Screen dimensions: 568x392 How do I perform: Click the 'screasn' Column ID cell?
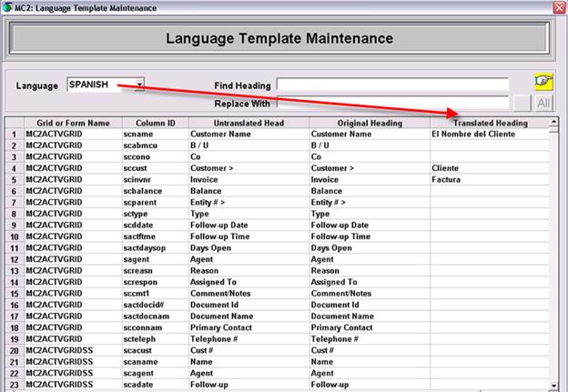point(156,271)
